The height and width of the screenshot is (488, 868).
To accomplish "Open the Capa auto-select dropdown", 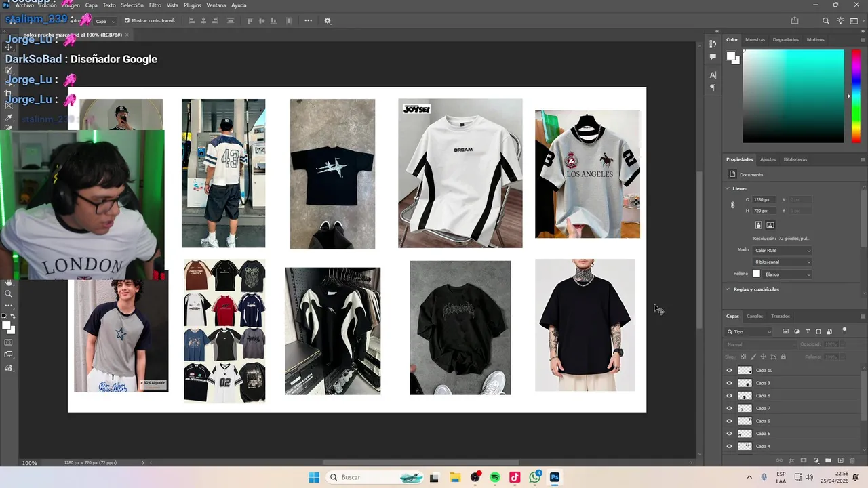I will [105, 21].
